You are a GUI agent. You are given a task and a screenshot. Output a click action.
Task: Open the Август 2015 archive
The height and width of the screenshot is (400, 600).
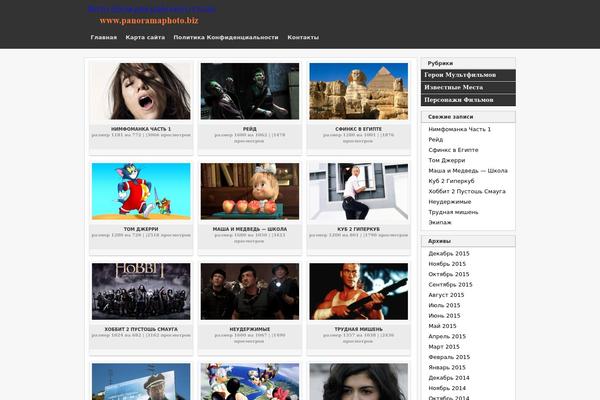(x=446, y=295)
